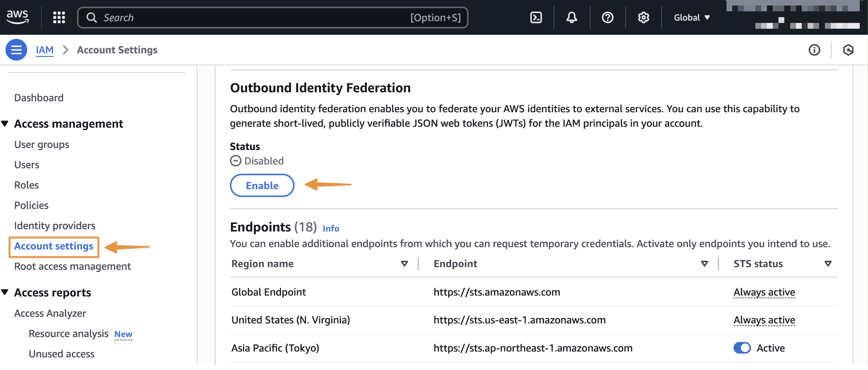Select Identity providers in sidebar
The width and height of the screenshot is (868, 370).
[x=55, y=226]
